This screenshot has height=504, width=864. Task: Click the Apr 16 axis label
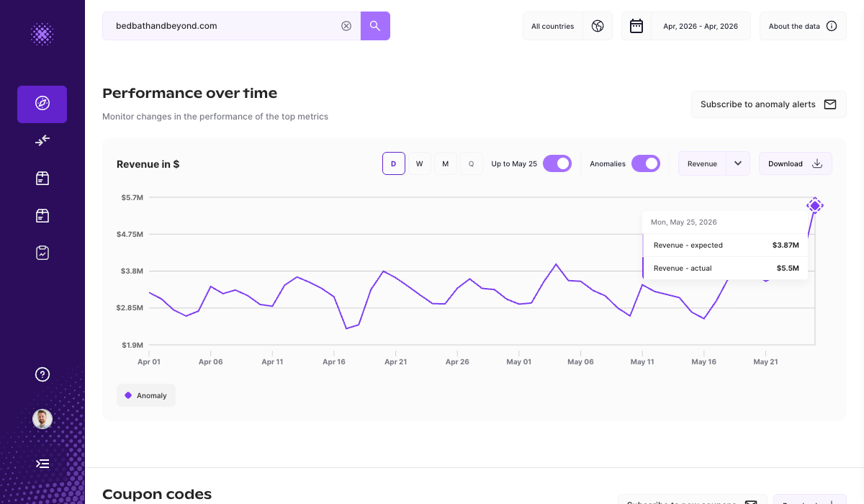334,361
